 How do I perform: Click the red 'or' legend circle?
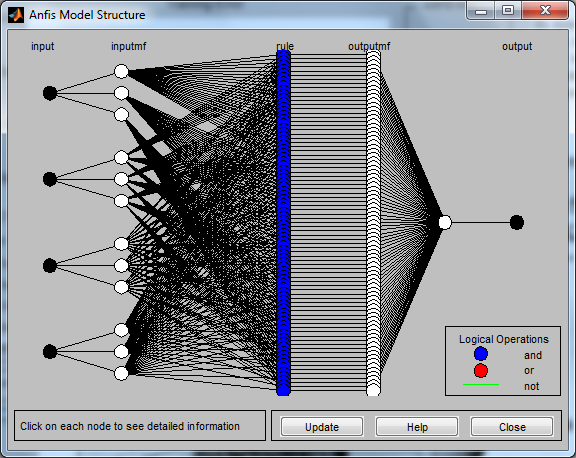(481, 371)
